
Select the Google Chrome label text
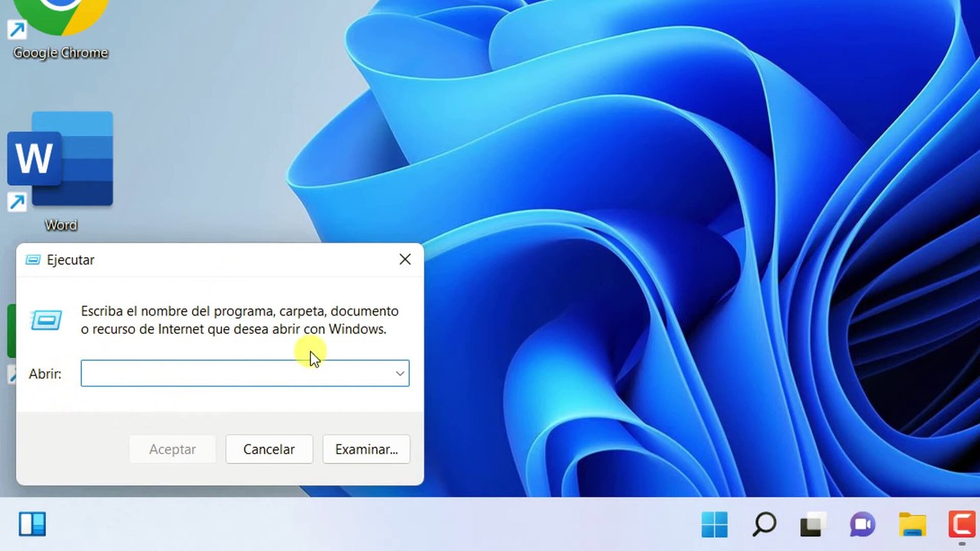(x=60, y=53)
